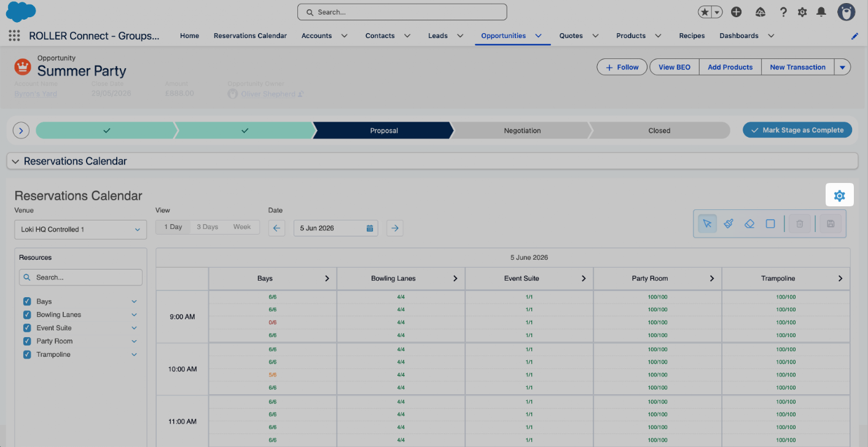Uncheck the Bowling Lanes resource checkbox

coord(27,315)
